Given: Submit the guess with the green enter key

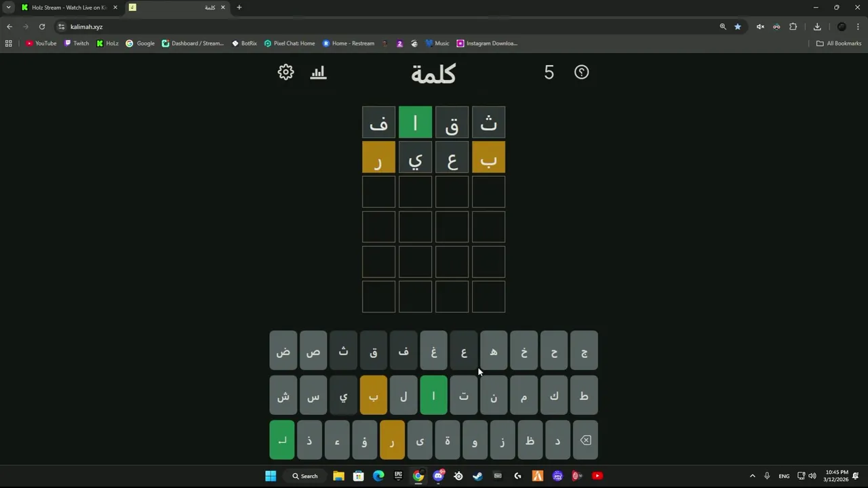Looking at the screenshot, I should coord(282,440).
